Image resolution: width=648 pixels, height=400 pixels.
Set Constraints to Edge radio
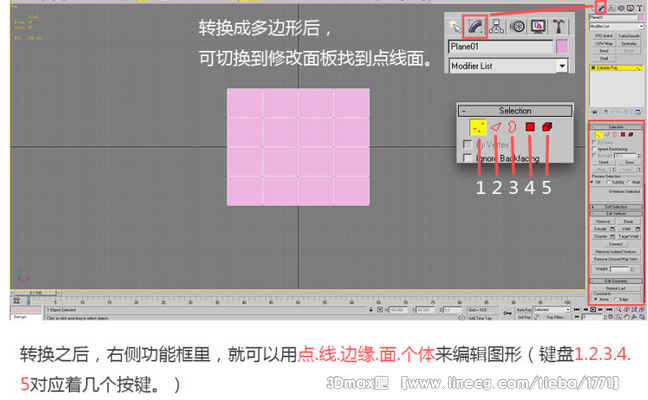pos(616,299)
